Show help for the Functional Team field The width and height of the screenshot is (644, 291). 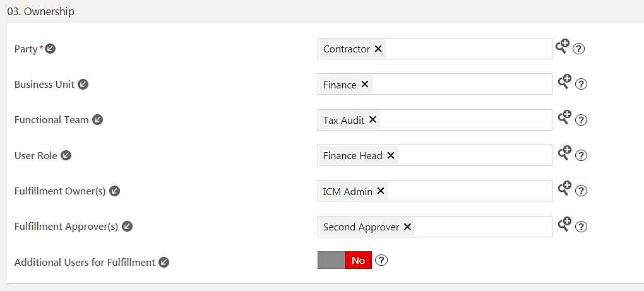pos(581,120)
